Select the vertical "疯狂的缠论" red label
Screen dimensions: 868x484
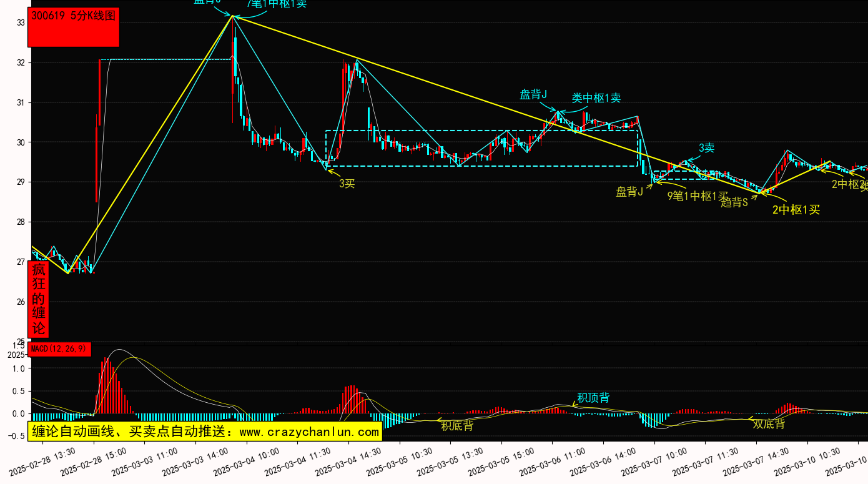pos(39,299)
